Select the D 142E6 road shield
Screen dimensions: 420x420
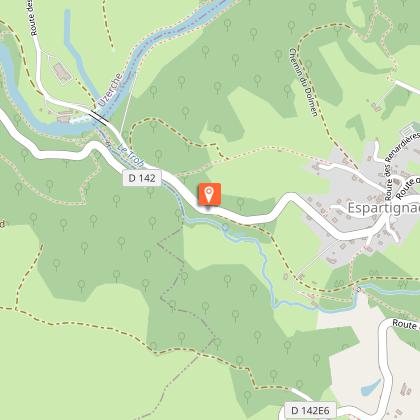click(x=307, y=410)
